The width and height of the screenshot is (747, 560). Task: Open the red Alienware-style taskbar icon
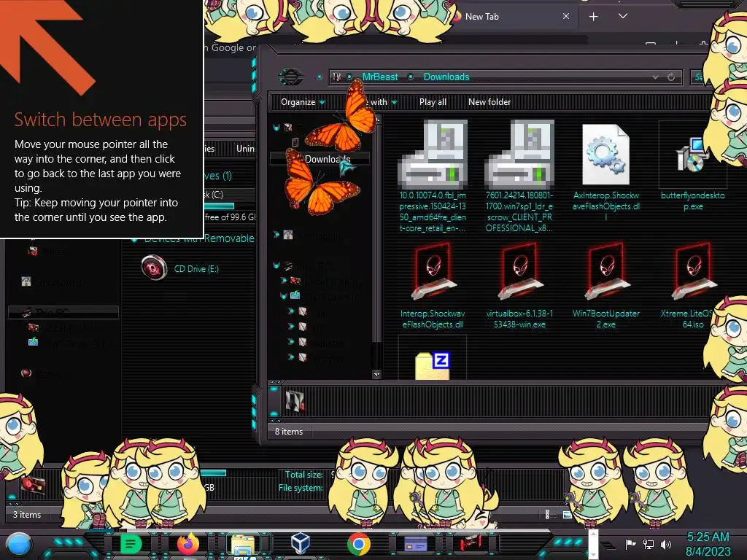tap(472, 543)
